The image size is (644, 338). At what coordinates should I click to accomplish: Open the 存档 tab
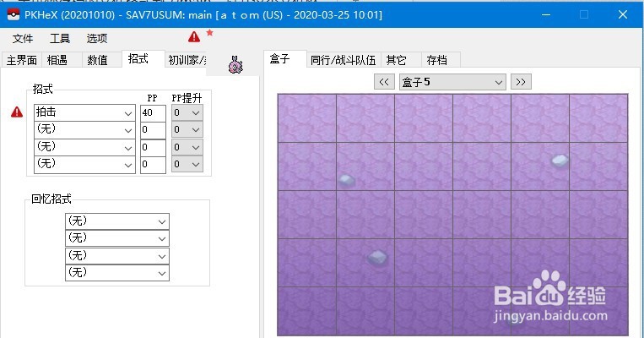coord(441,60)
